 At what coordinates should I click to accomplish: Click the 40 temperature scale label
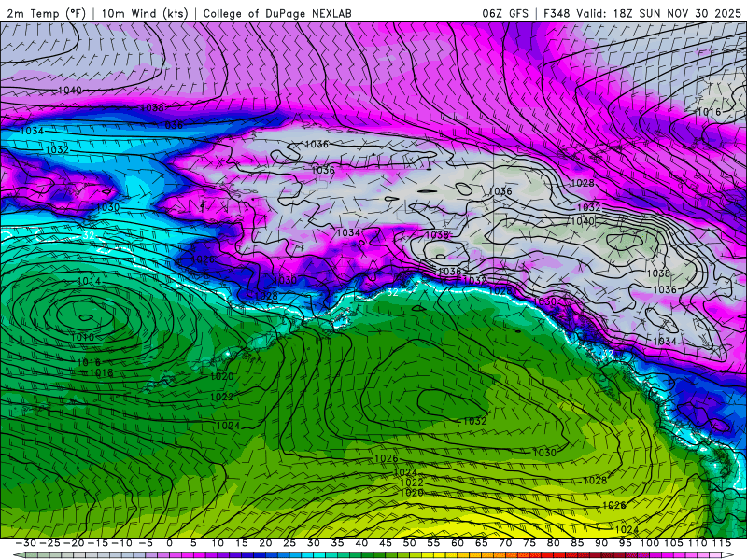tap(361, 543)
